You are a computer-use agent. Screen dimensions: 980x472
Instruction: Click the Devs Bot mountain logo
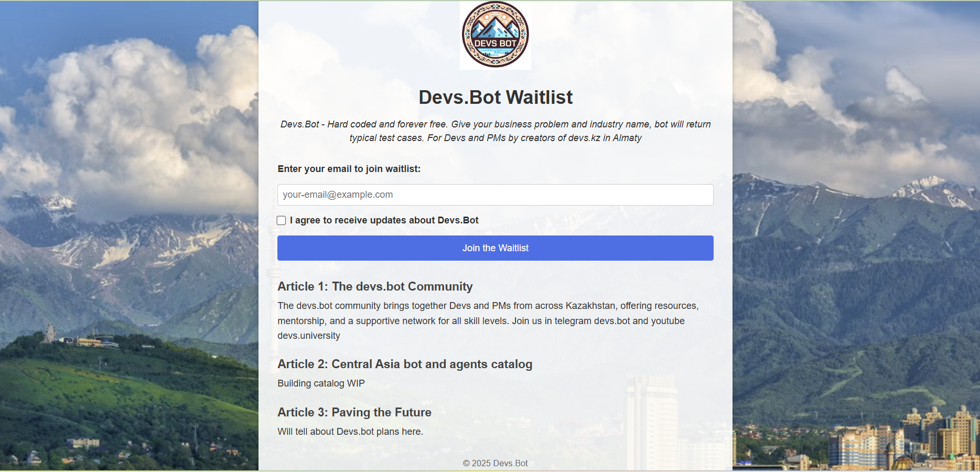(496, 35)
